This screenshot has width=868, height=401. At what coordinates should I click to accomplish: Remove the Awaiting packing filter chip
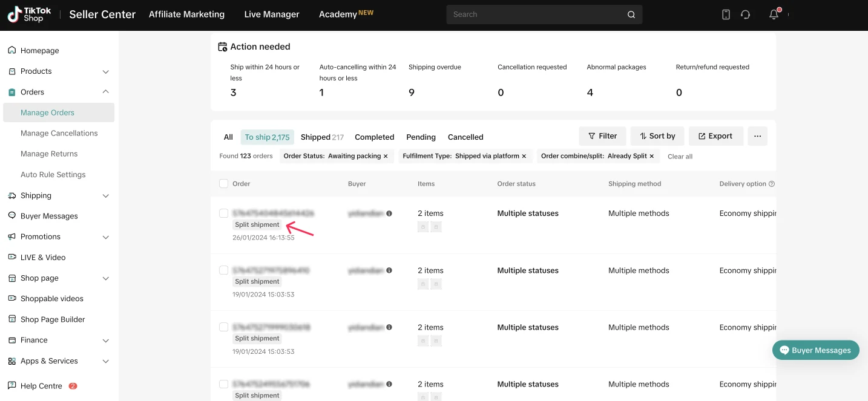click(386, 156)
